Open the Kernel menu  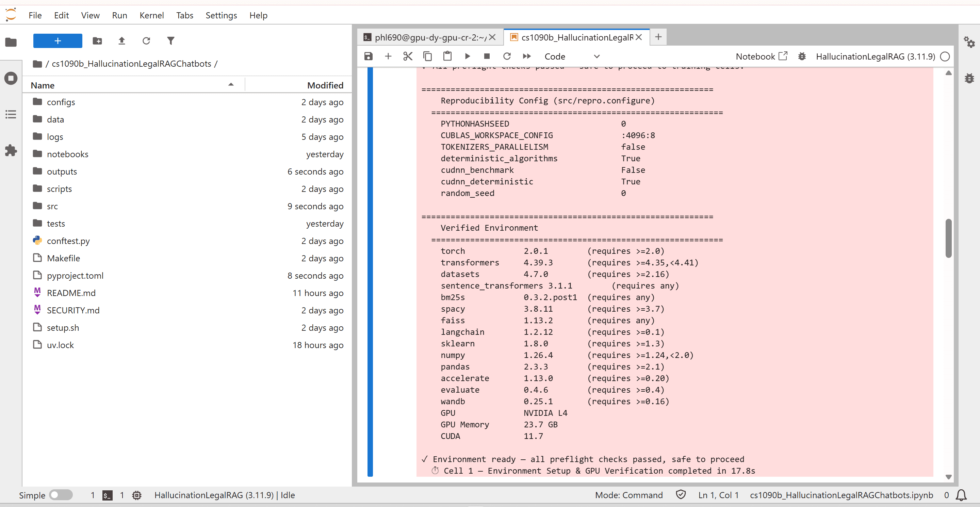click(x=152, y=15)
